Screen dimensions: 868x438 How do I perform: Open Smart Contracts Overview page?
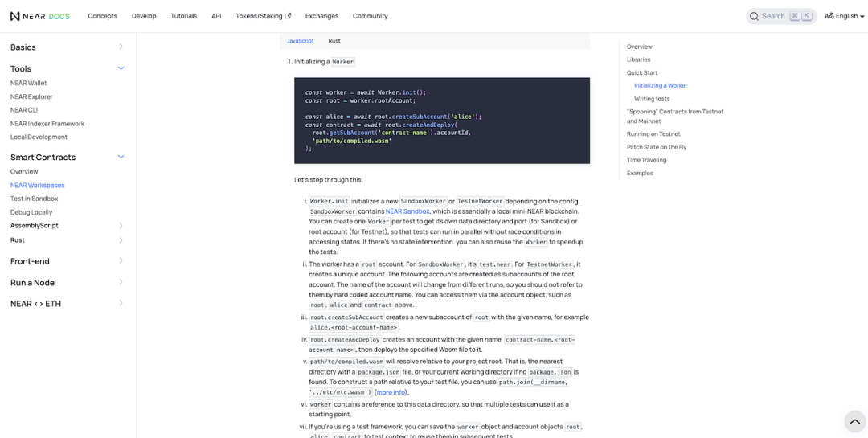tap(24, 172)
